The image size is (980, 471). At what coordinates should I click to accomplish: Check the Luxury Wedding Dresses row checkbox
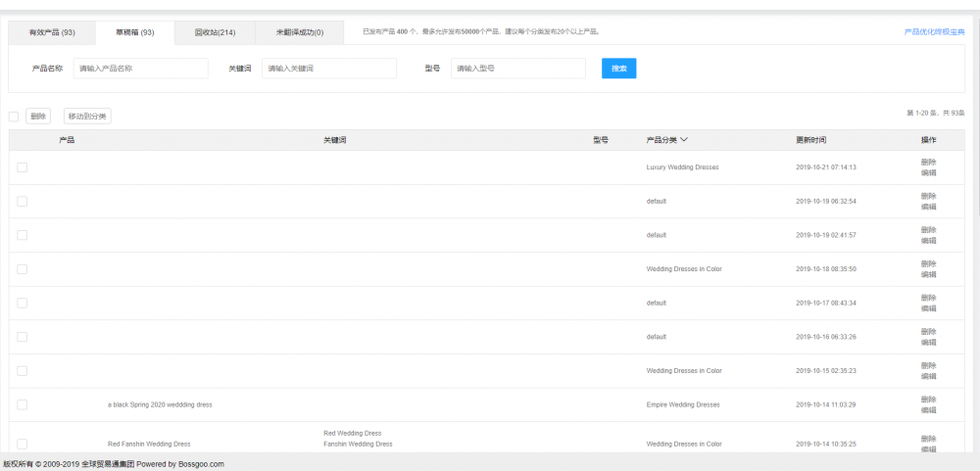pyautogui.click(x=22, y=167)
